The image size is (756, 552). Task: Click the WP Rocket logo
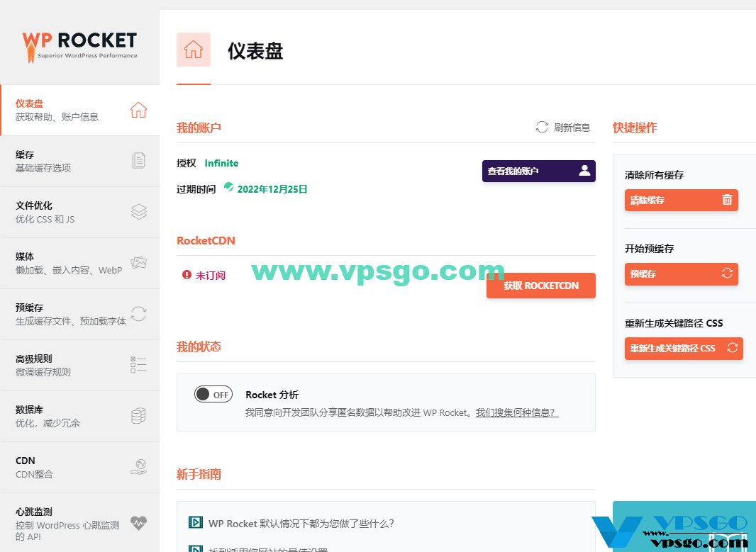(79, 47)
